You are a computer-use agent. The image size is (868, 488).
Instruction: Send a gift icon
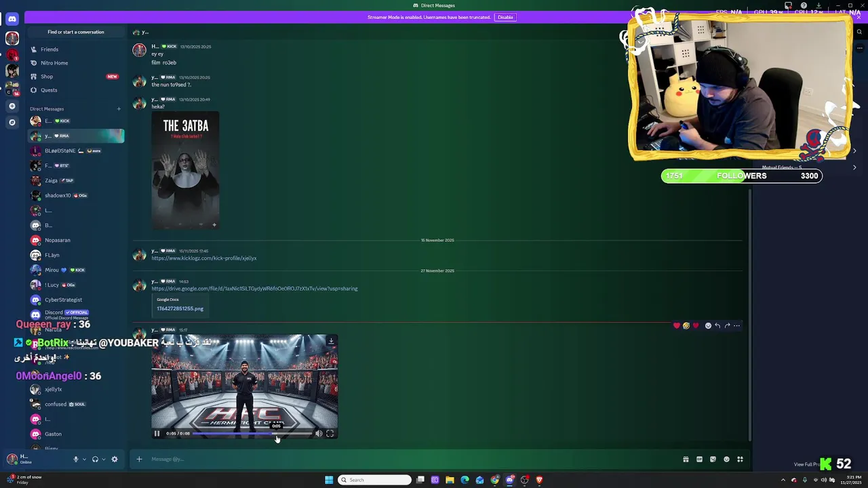coord(686,459)
